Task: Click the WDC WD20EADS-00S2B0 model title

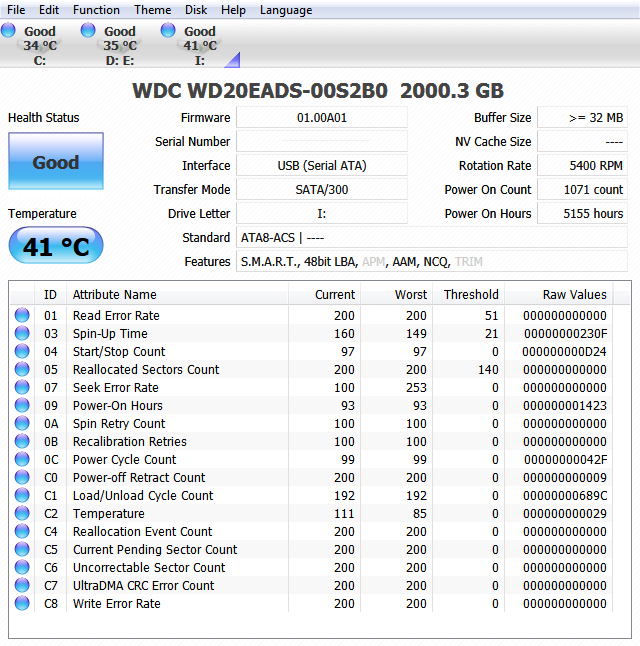Action: 260,91
